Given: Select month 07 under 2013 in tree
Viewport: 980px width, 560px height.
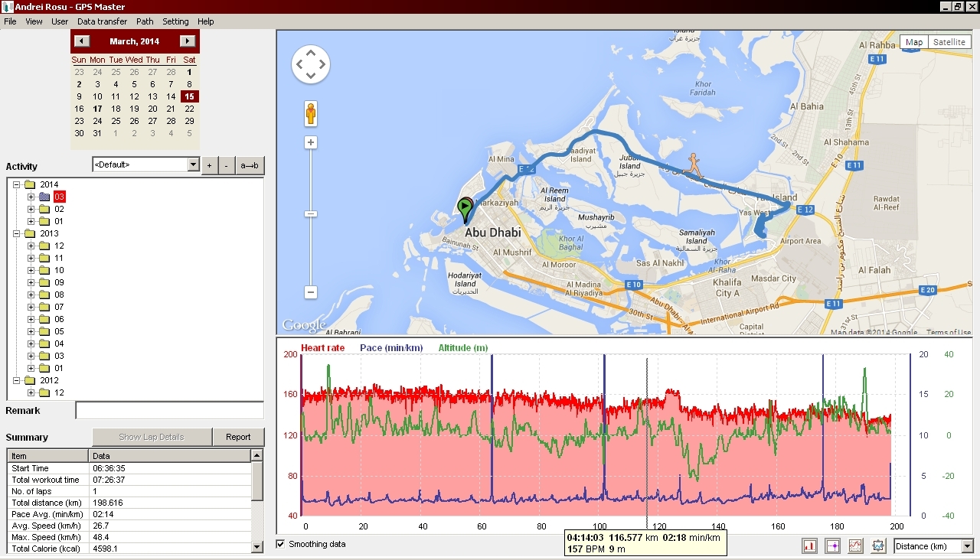Looking at the screenshot, I should point(59,307).
